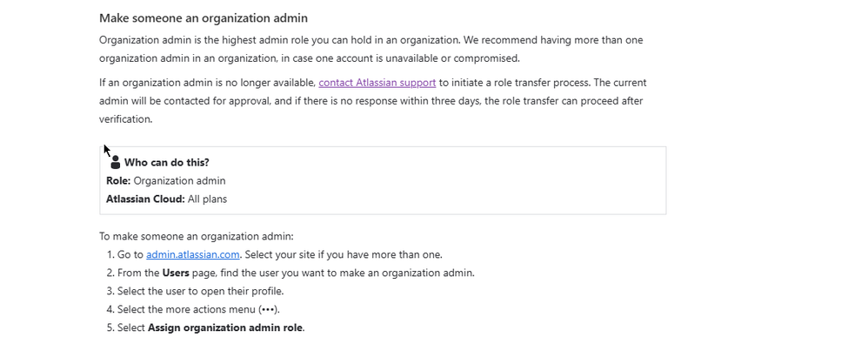The width and height of the screenshot is (868, 351).
Task: Click the bold Atlassian Cloud: label
Action: pos(145,199)
